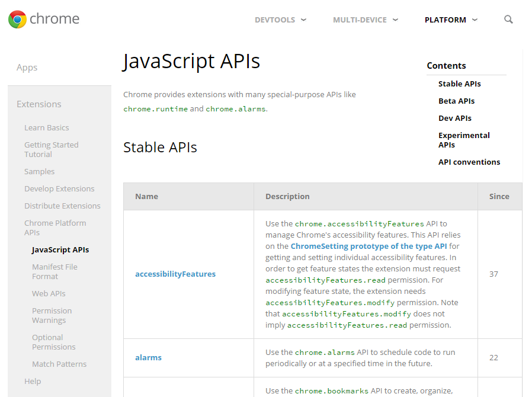Jump to Beta APIs in Contents
This screenshot has width=532, height=397.
(x=457, y=101)
